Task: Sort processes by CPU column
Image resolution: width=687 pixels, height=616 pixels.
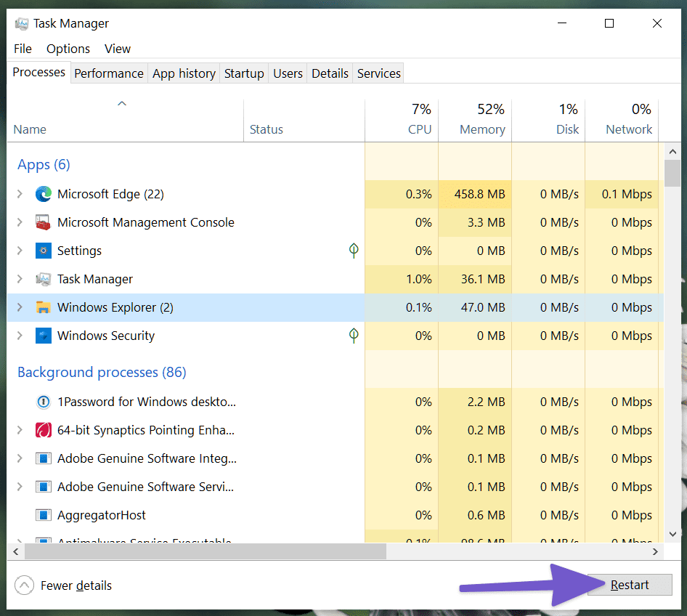Action: pyautogui.click(x=402, y=121)
